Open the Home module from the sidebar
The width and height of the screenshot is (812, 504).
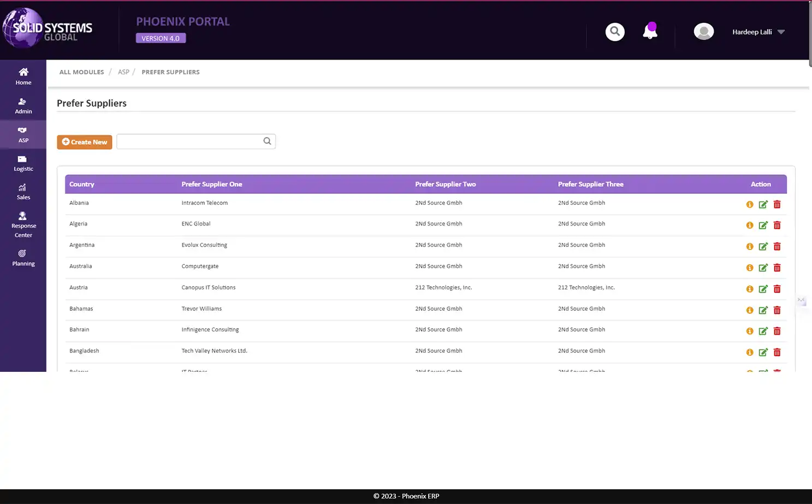point(23,76)
